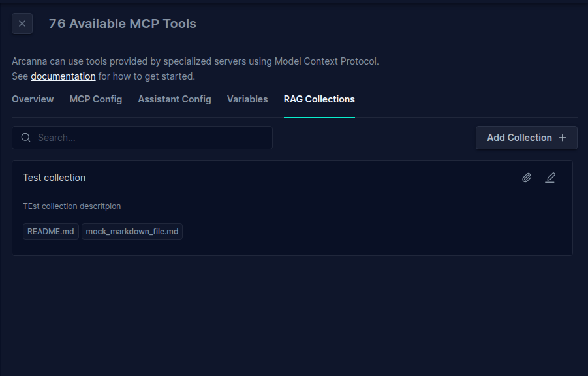Image resolution: width=588 pixels, height=376 pixels.
Task: Close the Available MCP Tools panel
Action: (22, 23)
